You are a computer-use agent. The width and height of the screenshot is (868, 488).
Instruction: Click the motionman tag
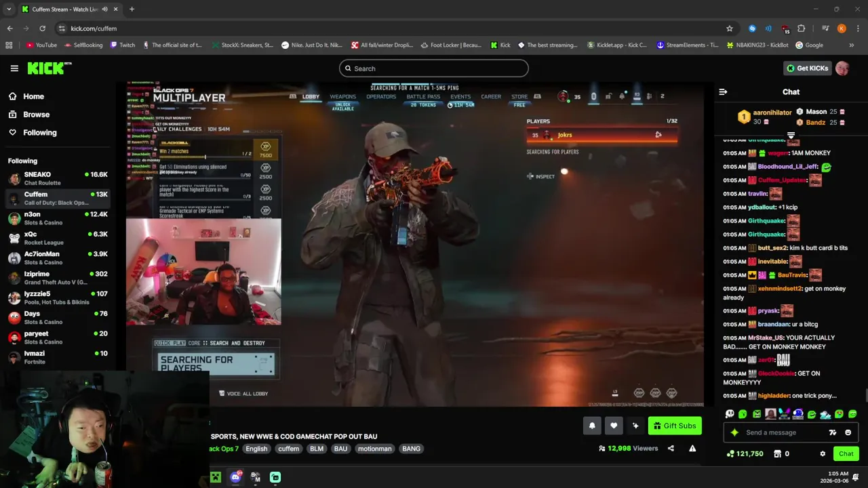coord(375,449)
